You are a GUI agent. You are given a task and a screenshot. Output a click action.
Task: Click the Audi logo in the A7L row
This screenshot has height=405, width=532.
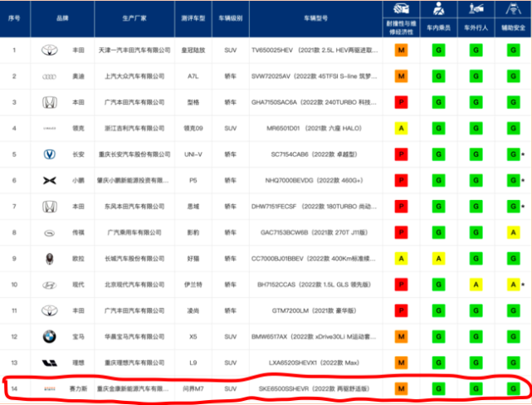[x=50, y=76]
